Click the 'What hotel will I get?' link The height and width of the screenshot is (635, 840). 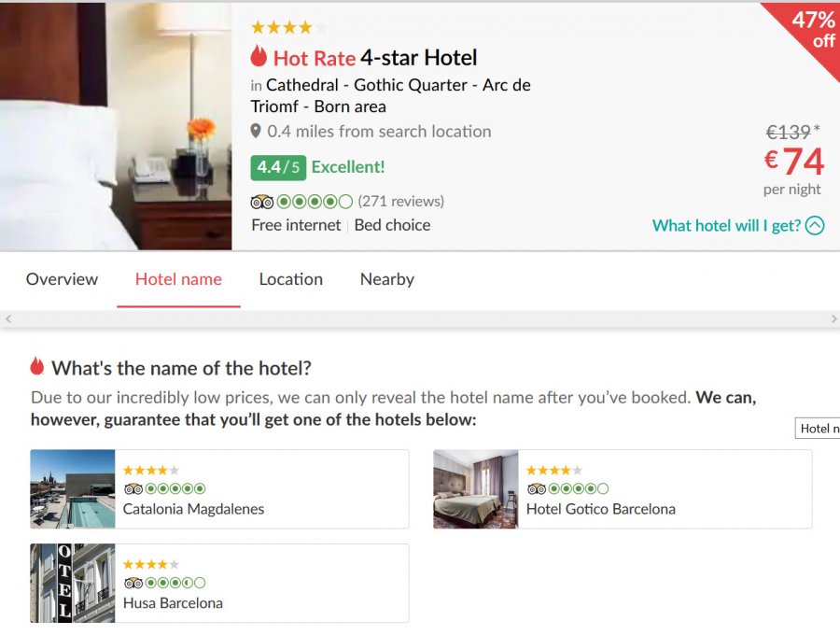tap(726, 225)
